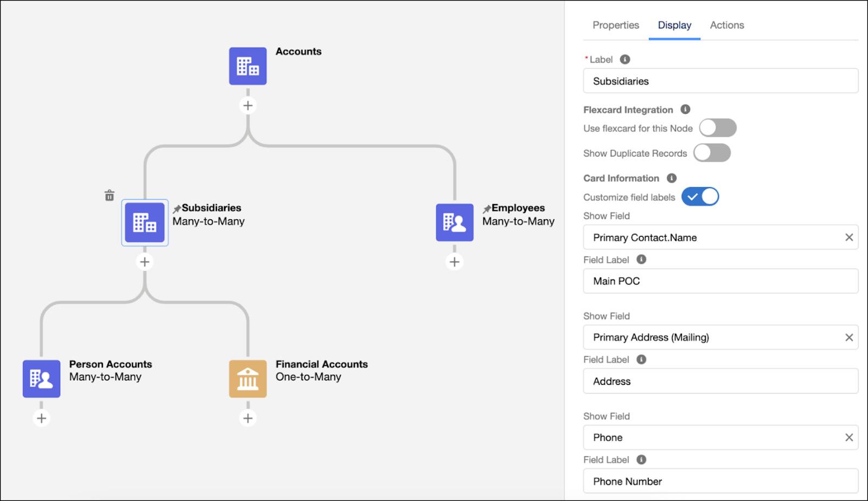Switch to the Properties tab
The image size is (868, 501).
[x=616, y=25]
